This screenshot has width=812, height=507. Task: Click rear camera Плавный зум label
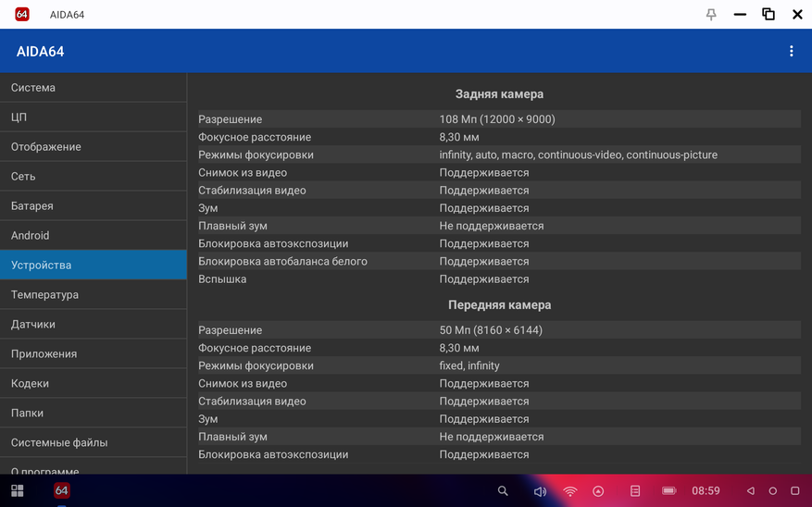(x=232, y=226)
